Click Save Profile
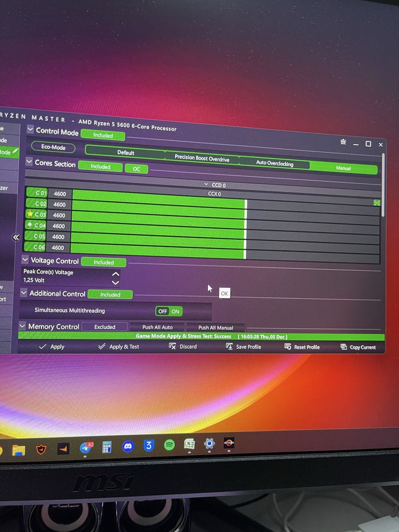The height and width of the screenshot is (532, 399). 243,347
